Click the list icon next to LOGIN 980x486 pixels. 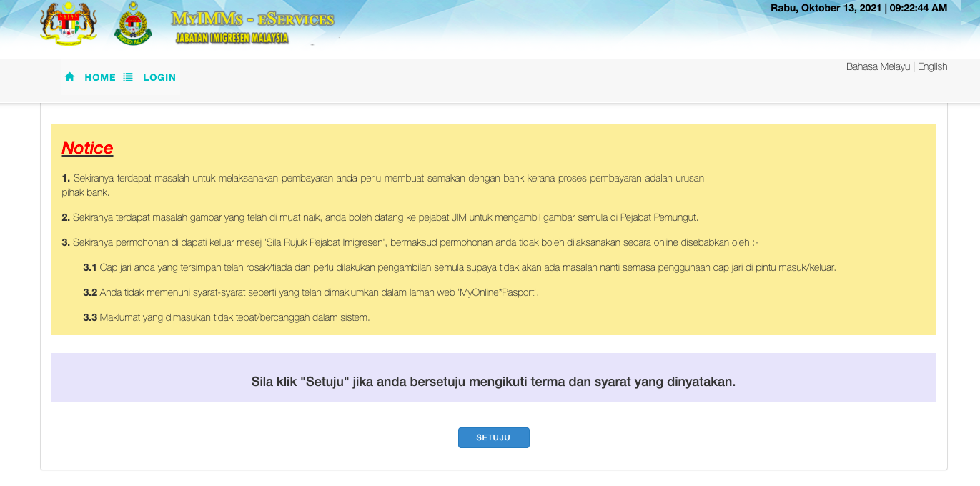(x=128, y=76)
